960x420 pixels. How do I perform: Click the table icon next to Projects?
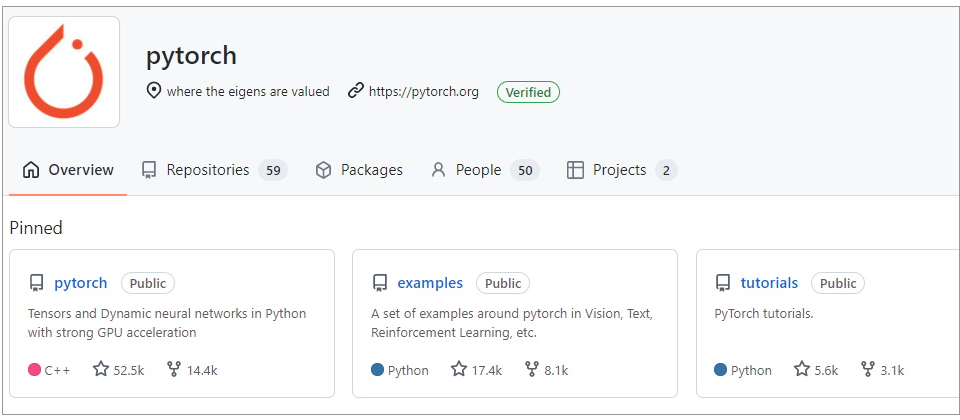(x=575, y=170)
